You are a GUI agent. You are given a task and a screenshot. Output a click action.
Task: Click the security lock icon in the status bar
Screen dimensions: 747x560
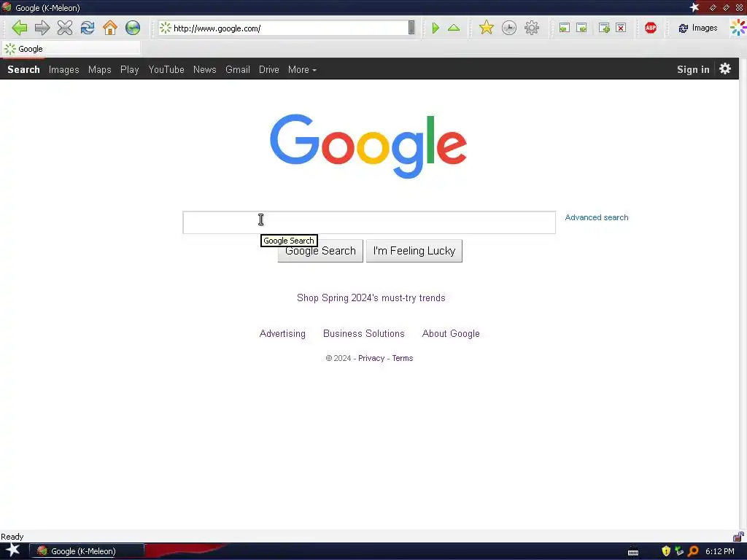pyautogui.click(x=738, y=536)
